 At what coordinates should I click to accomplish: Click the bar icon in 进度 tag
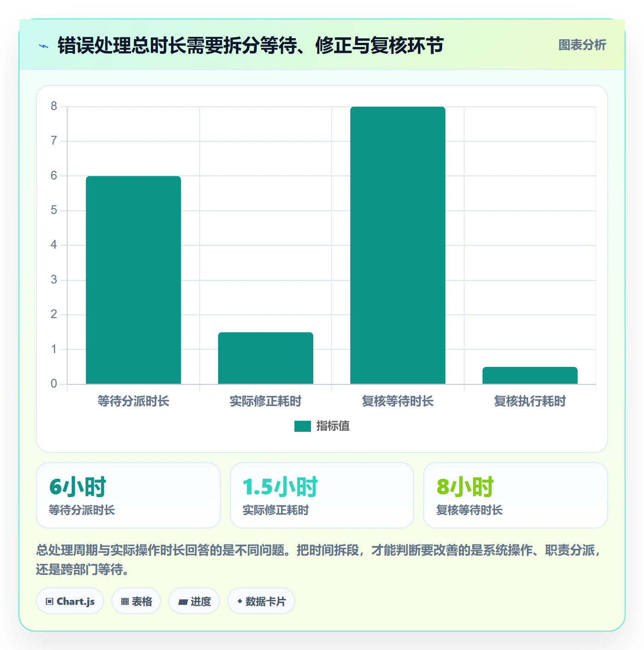(183, 602)
